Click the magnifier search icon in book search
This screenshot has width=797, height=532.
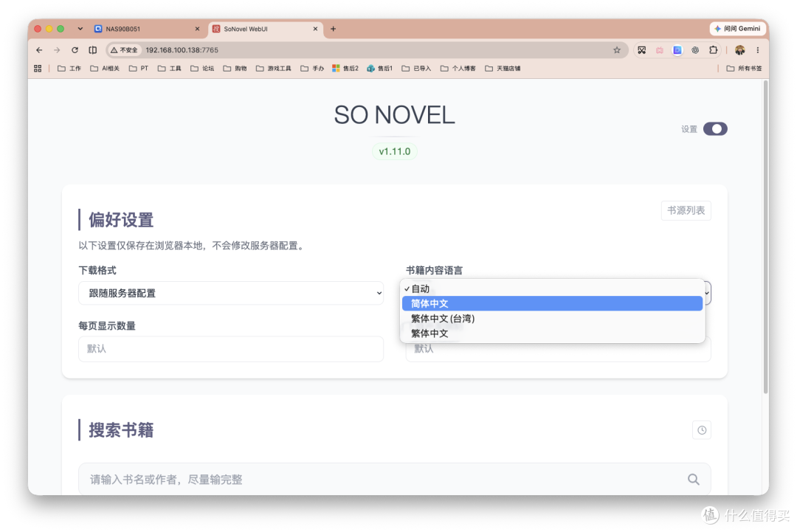(693, 479)
